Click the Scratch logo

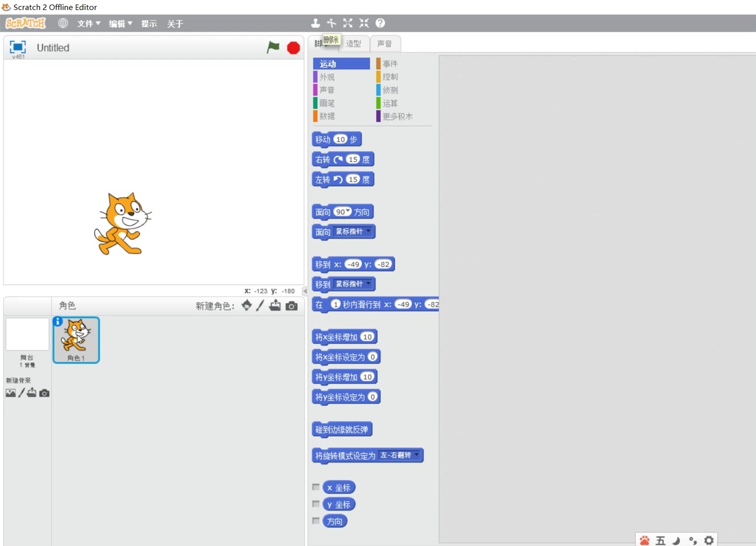25,23
